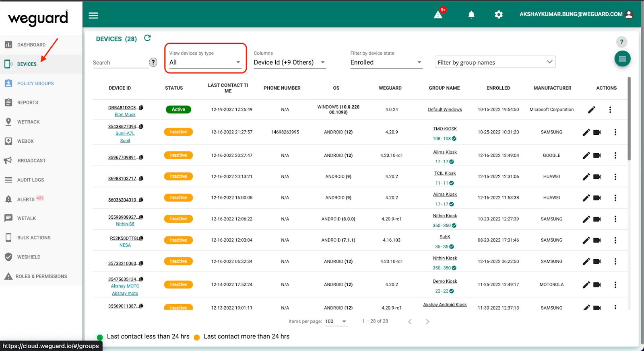Open Default Windows group link

445,109
